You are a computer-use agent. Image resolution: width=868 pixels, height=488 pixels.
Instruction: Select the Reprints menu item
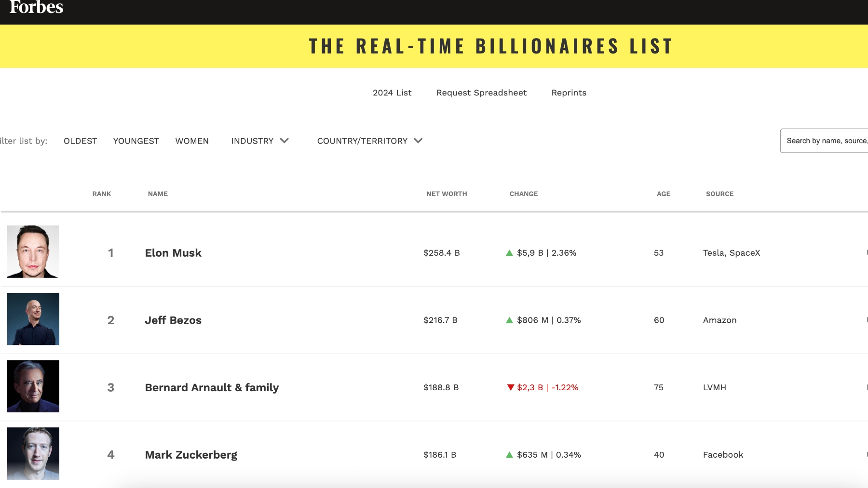pyautogui.click(x=569, y=92)
